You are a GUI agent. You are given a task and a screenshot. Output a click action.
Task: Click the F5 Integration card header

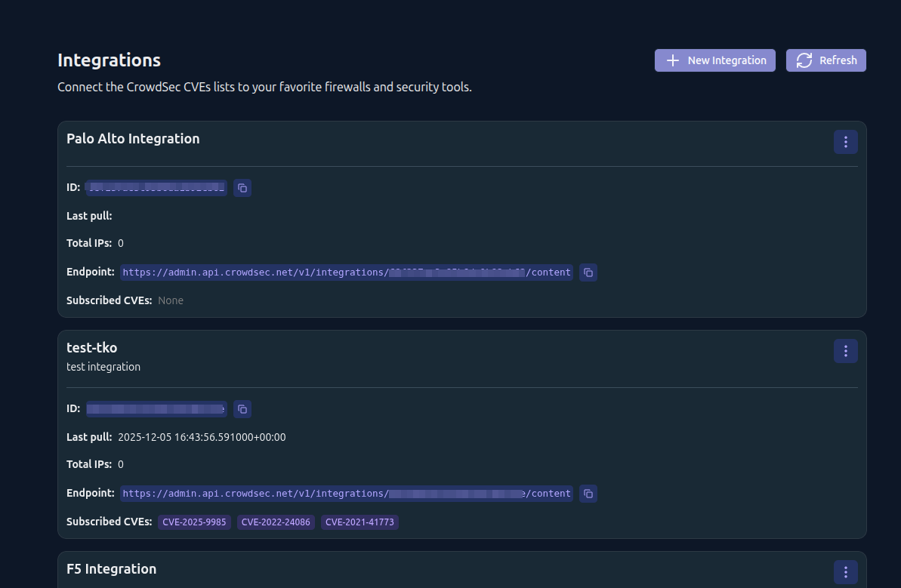[x=111, y=568]
